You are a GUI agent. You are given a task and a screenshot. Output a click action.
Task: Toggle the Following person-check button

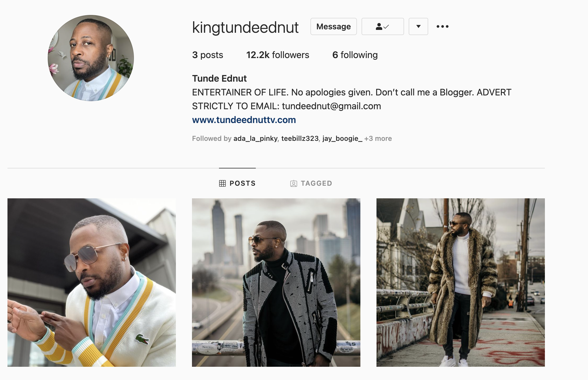click(x=383, y=26)
